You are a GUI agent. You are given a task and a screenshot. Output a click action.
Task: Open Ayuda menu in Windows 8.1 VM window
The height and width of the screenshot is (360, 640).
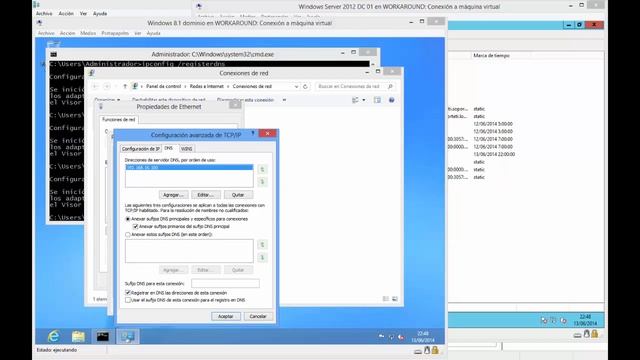coord(153,33)
